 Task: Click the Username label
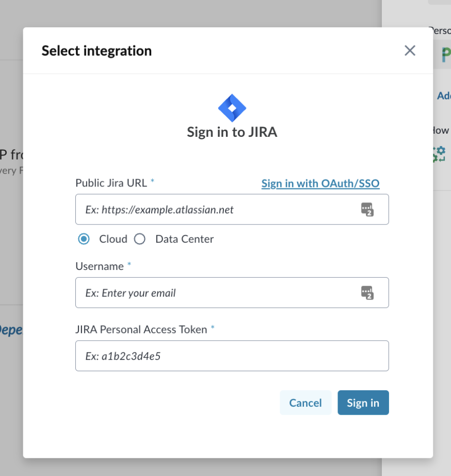point(100,266)
